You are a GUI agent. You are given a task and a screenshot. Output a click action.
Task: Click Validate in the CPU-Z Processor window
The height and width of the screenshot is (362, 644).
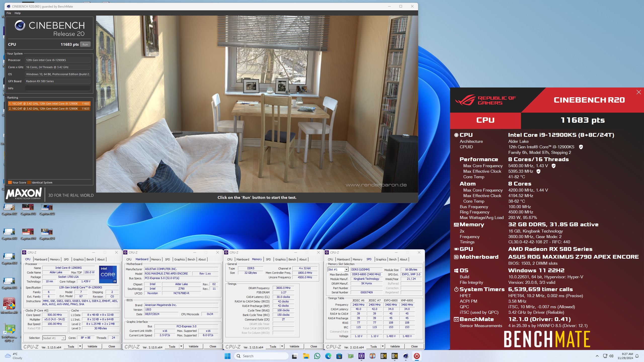click(92, 346)
